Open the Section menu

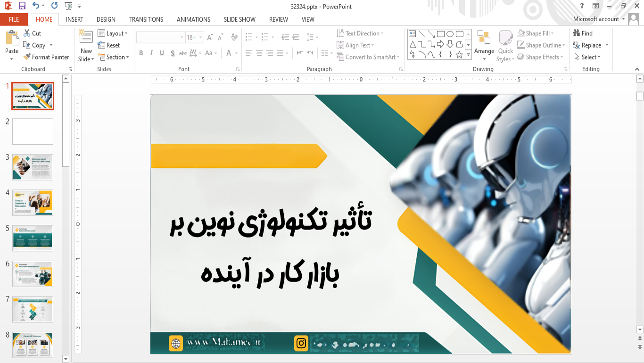[x=114, y=57]
